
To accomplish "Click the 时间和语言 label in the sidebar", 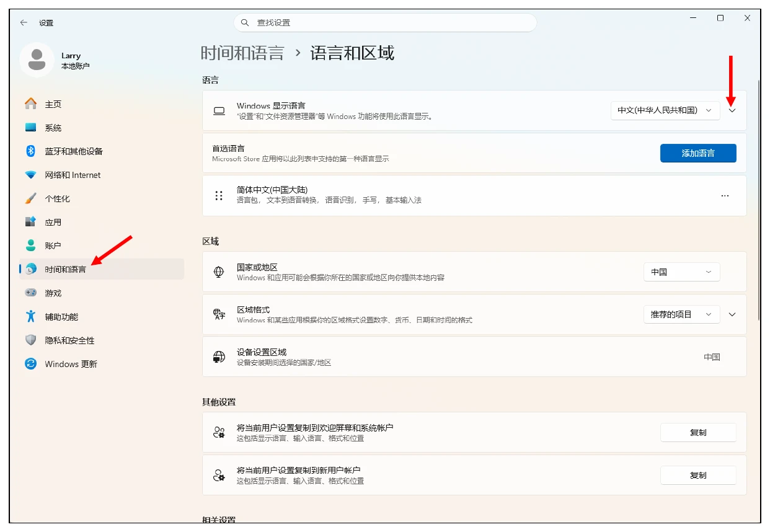I will [66, 270].
